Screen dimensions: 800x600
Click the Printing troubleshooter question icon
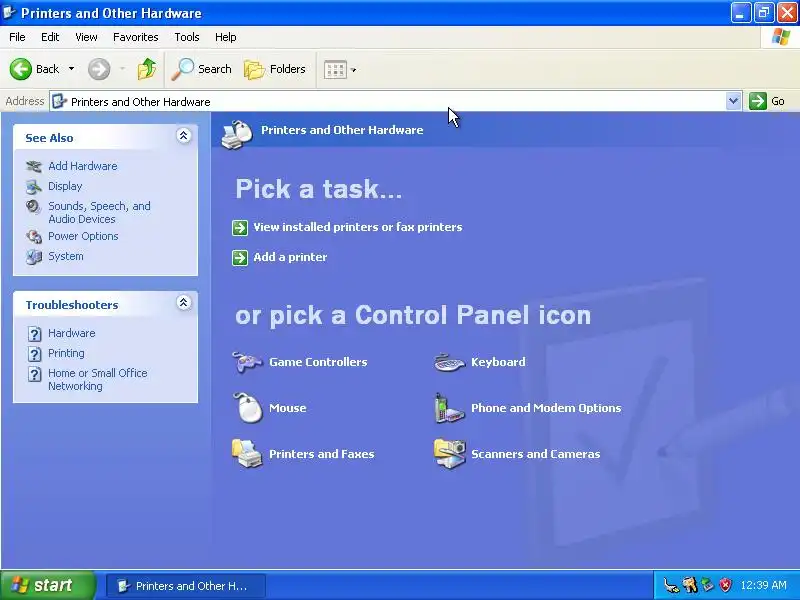34,354
